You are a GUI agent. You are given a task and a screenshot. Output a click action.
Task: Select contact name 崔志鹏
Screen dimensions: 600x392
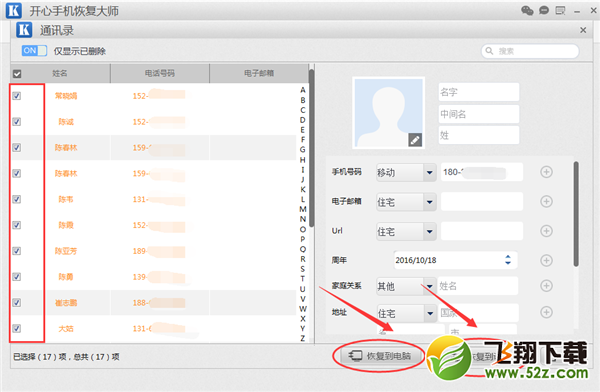pos(66,303)
